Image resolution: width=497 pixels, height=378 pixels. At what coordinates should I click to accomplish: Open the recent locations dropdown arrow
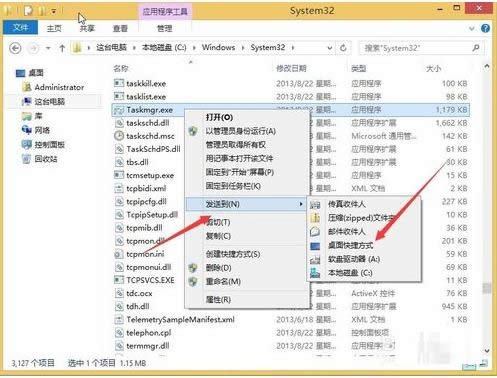48,48
